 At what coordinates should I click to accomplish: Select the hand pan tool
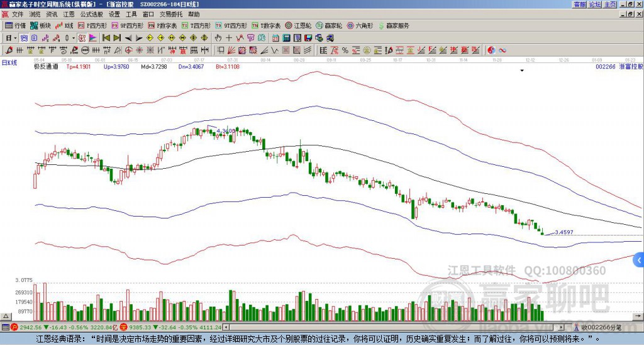click(x=218, y=38)
